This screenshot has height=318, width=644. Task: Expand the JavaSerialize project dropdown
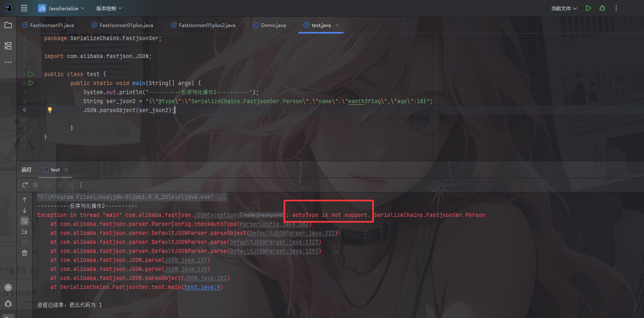[61, 8]
